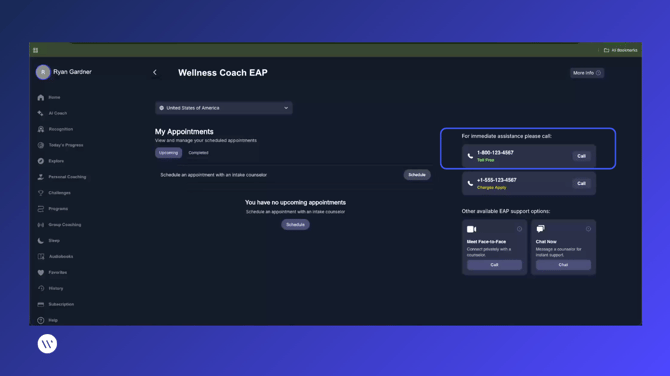
Task: Click the 'My Appointments' heading
Action: (184, 132)
